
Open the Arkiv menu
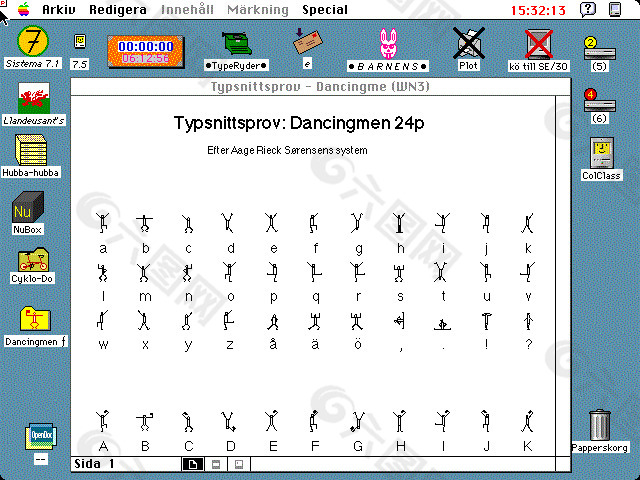coord(59,10)
